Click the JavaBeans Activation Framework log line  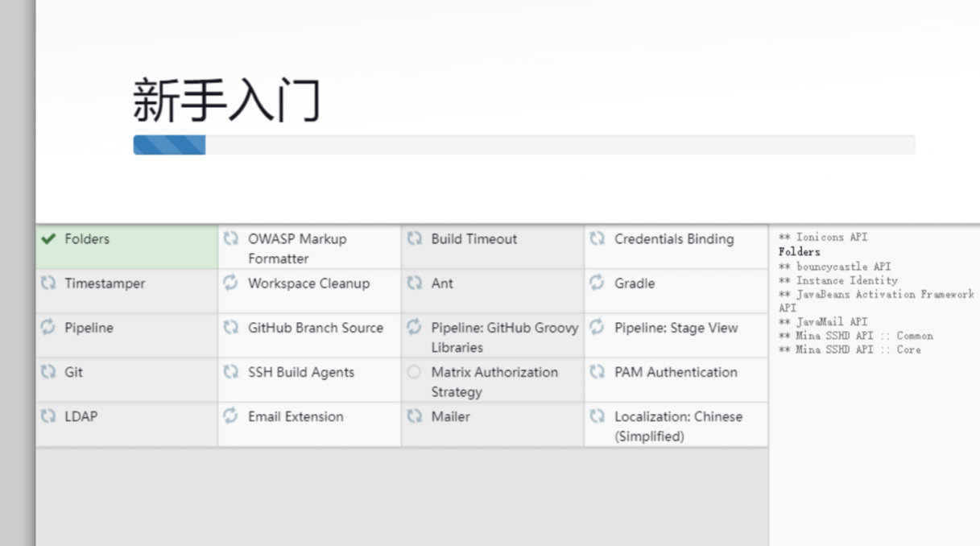point(876,301)
